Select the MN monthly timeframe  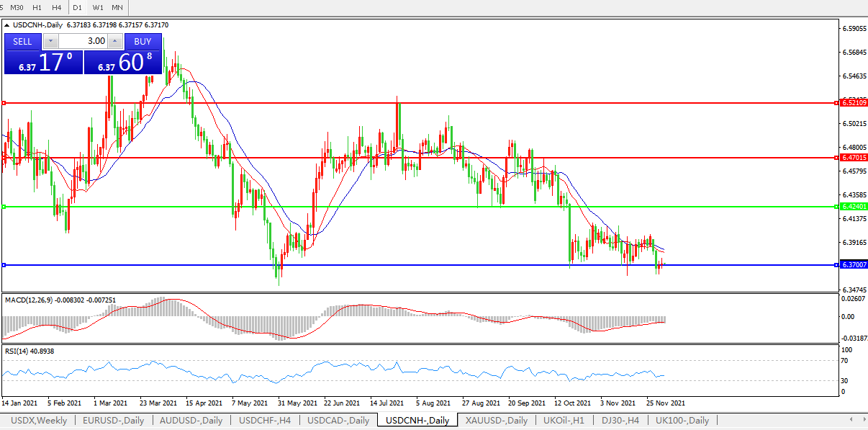point(117,7)
